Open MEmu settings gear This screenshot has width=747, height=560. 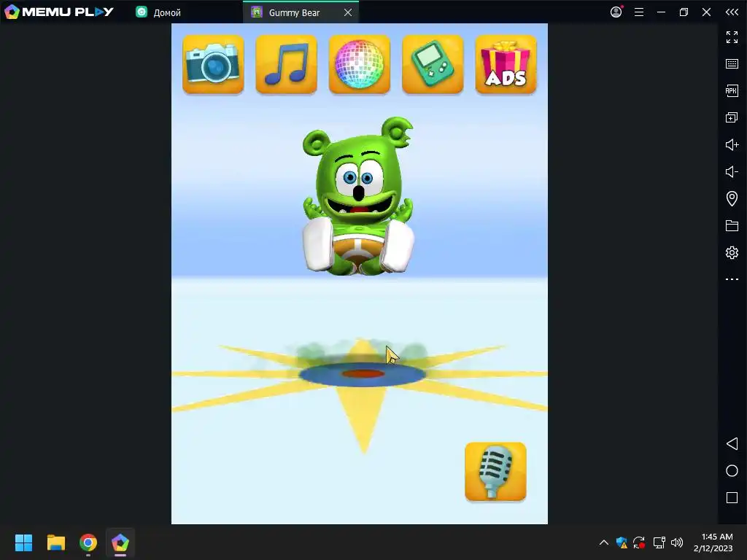click(x=732, y=252)
